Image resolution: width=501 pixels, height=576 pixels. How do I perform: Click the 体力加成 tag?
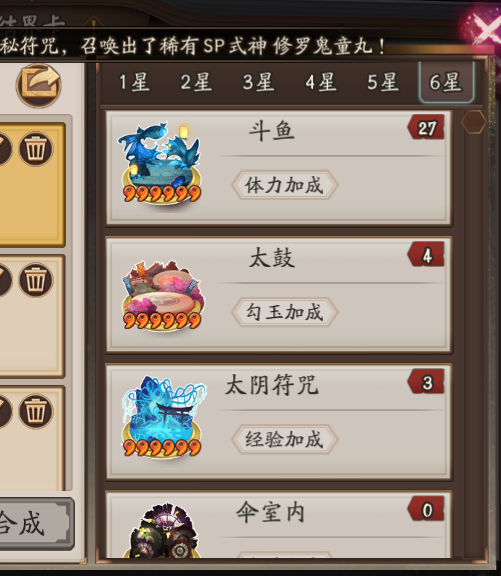point(284,185)
